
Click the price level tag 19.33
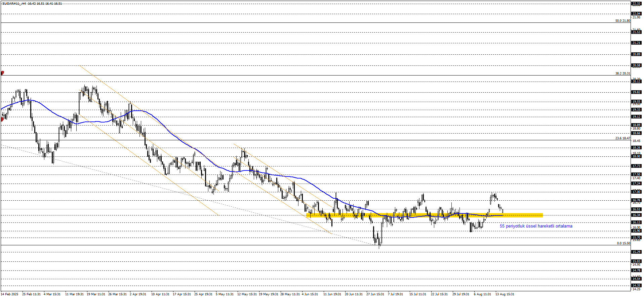coord(636,110)
